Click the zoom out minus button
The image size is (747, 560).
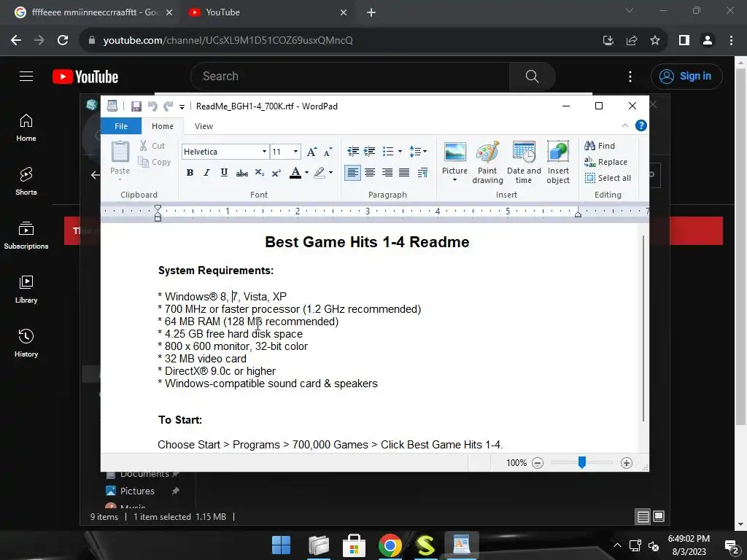pos(538,463)
